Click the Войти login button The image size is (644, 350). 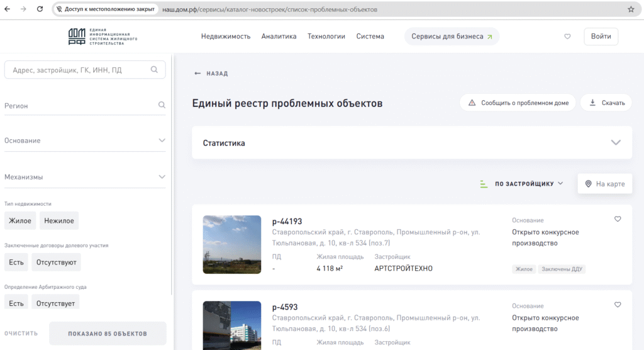point(601,37)
